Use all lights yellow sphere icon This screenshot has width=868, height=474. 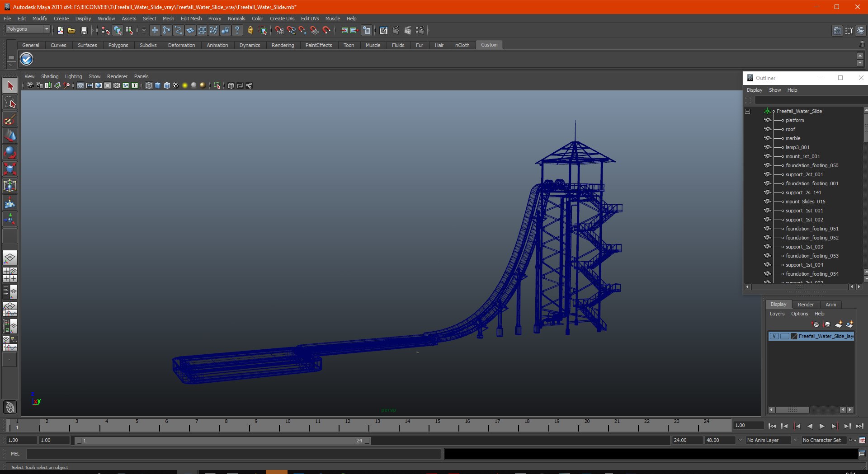[x=185, y=85]
